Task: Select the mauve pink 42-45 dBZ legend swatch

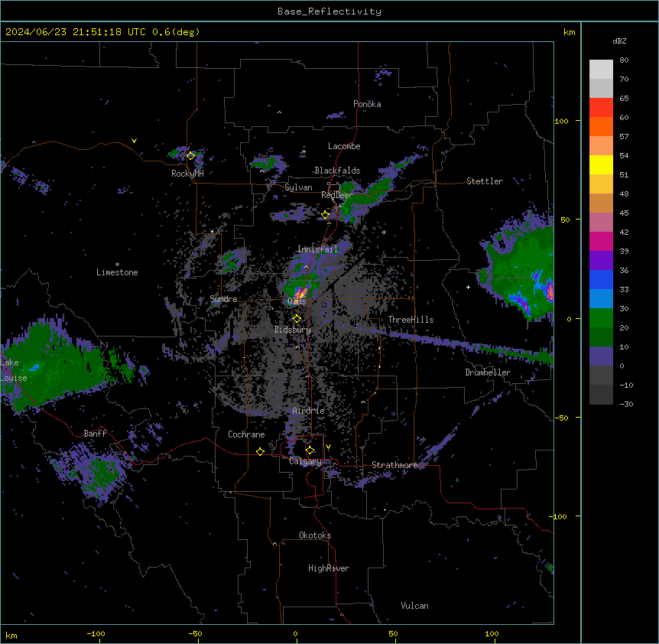Action: coord(601,223)
